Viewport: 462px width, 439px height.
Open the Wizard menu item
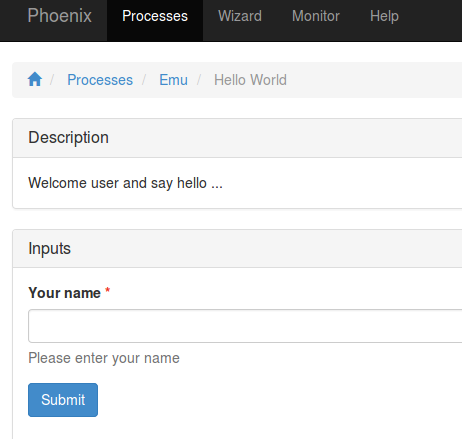click(240, 16)
